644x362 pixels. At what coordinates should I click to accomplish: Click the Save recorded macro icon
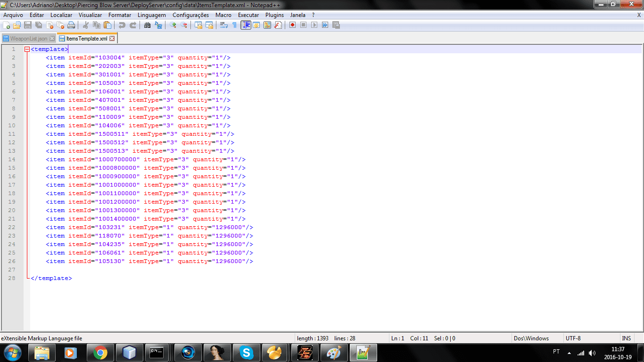pyautogui.click(x=336, y=25)
